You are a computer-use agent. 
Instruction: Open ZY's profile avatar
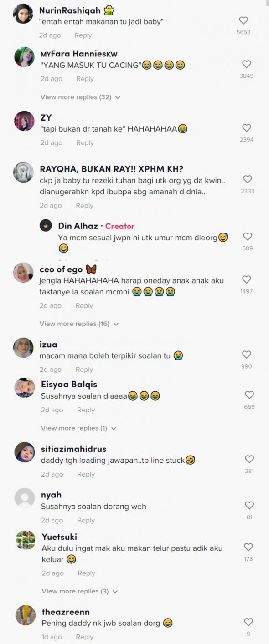24,122
